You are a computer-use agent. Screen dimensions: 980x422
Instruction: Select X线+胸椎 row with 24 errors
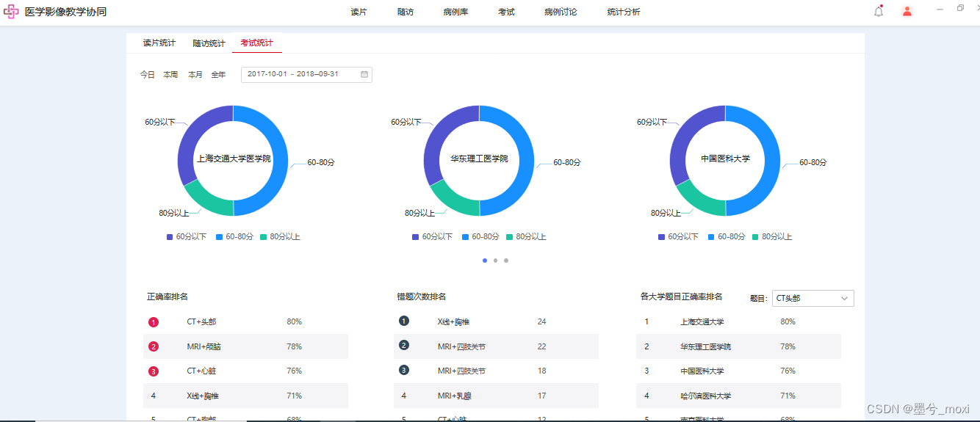pos(496,322)
